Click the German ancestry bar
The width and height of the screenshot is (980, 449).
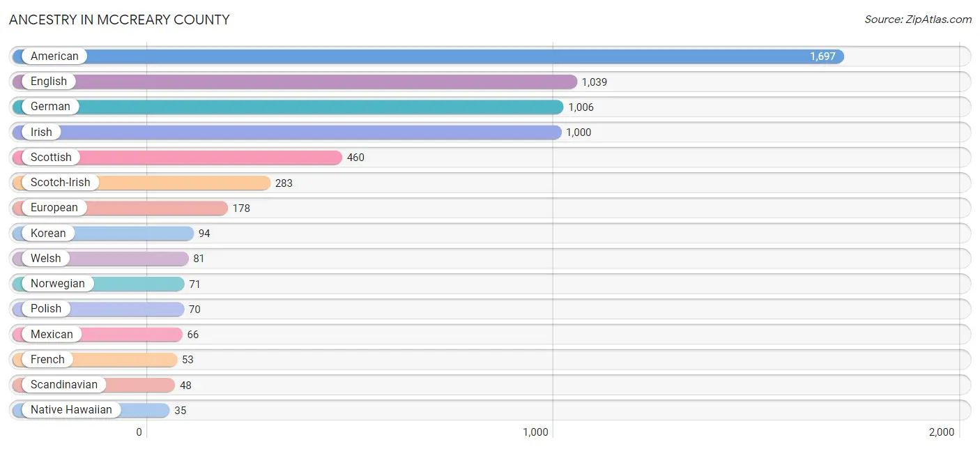[x=288, y=107]
